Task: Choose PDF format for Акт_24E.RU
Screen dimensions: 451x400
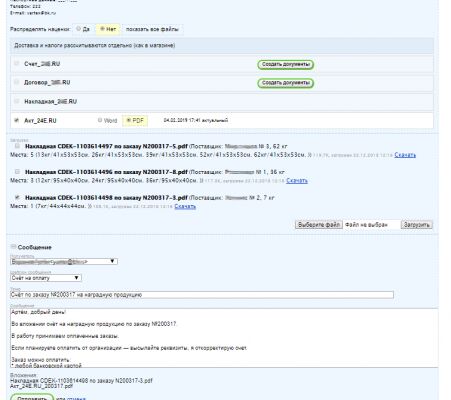Action: 129,120
